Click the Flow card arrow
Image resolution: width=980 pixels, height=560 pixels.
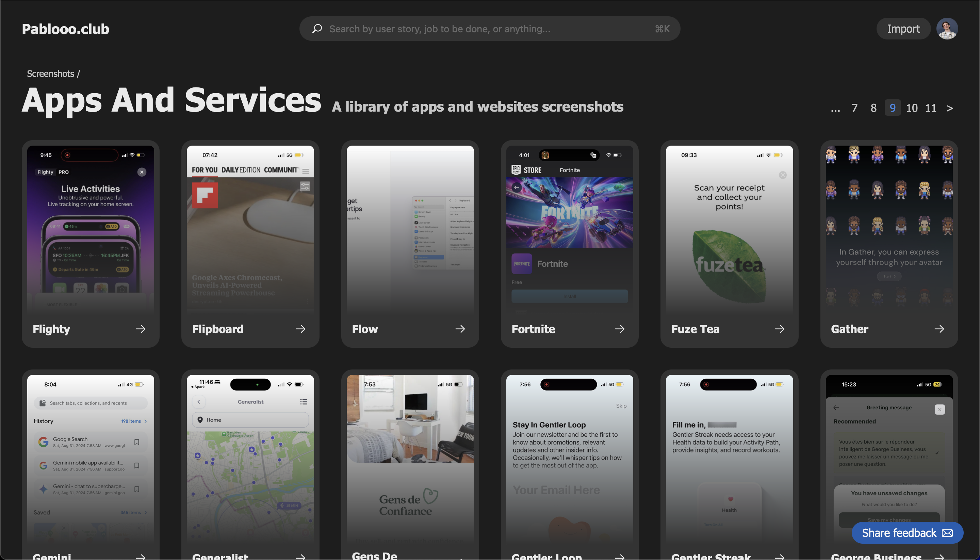(460, 329)
